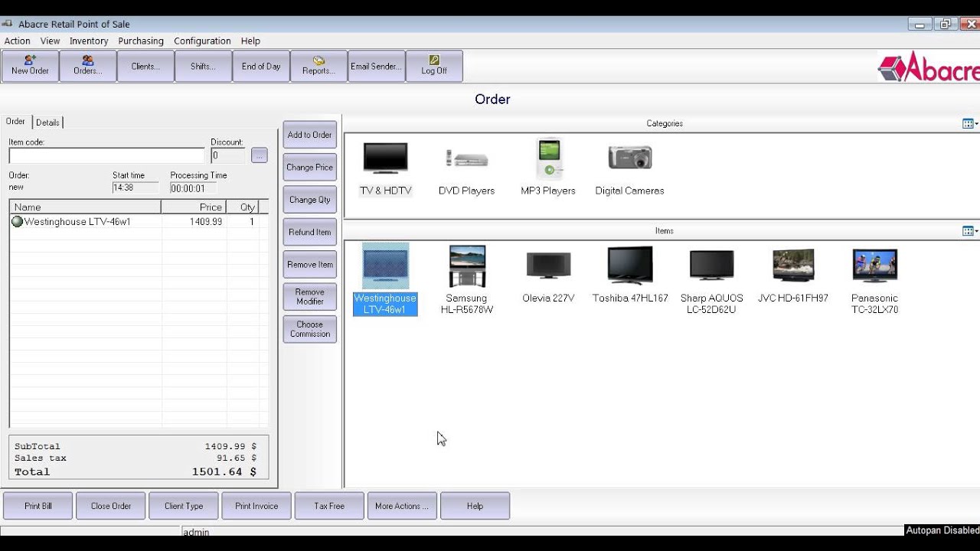Click the Choose Commission button
This screenshot has height=551, width=980.
coord(310,329)
